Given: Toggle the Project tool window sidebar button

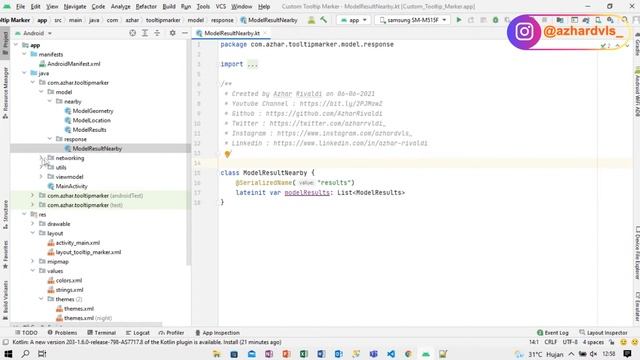Looking at the screenshot, I should pyautogui.click(x=5, y=42).
